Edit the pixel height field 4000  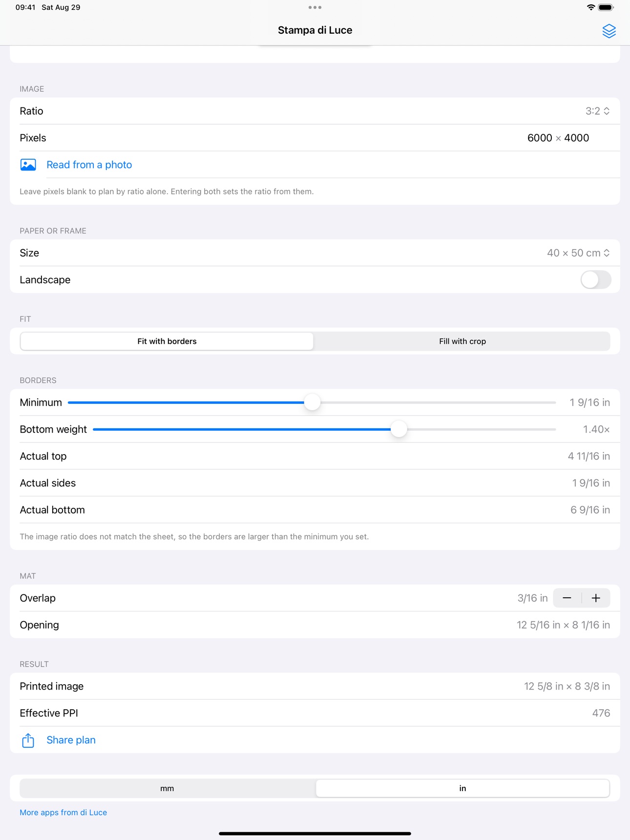point(577,138)
